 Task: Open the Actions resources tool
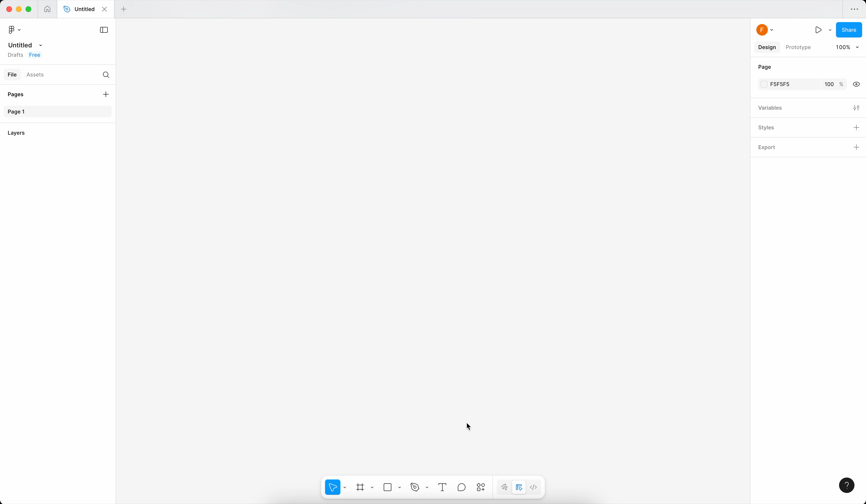coord(481,487)
